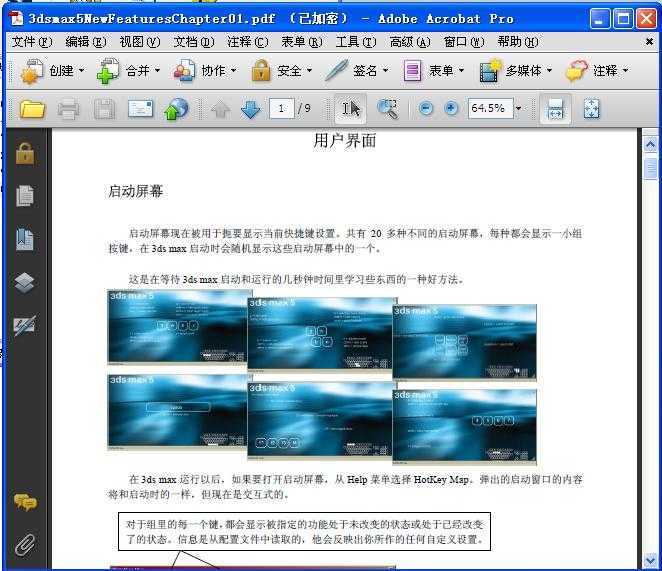This screenshot has width=662, height=571.
Task: Print the document via the printer icon
Action: pyautogui.click(x=68, y=109)
